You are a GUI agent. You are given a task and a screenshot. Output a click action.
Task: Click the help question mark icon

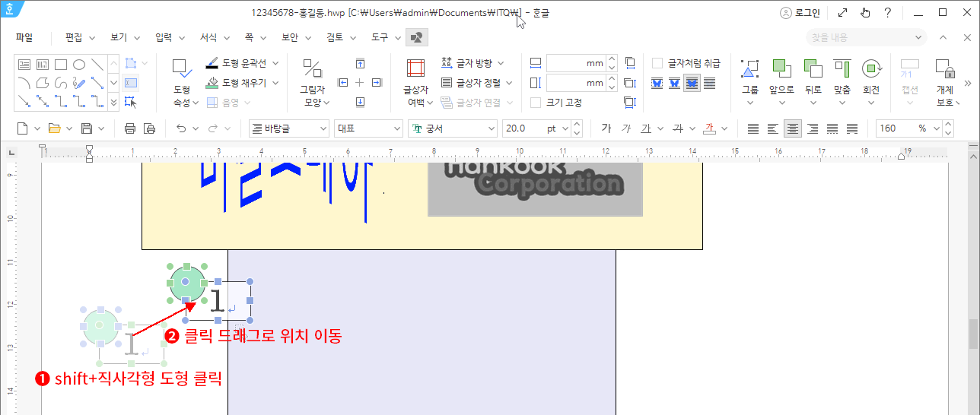pos(888,12)
